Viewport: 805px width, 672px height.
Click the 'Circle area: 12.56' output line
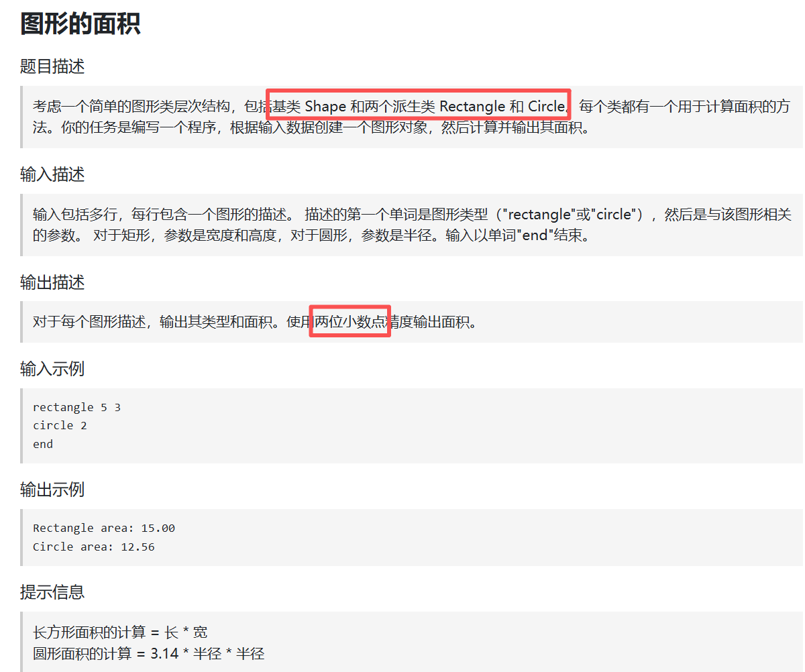click(x=94, y=547)
